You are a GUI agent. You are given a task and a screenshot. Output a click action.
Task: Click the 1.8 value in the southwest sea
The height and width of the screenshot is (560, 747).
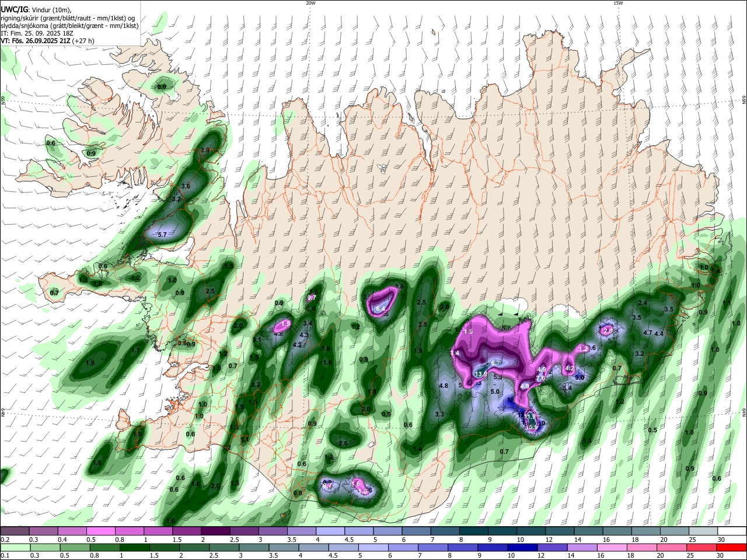97,463
